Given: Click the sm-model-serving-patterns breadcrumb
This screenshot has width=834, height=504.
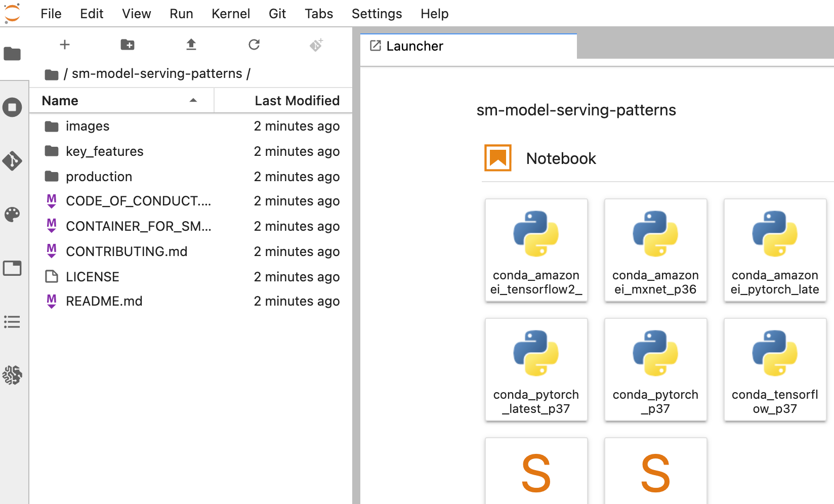Looking at the screenshot, I should (157, 74).
